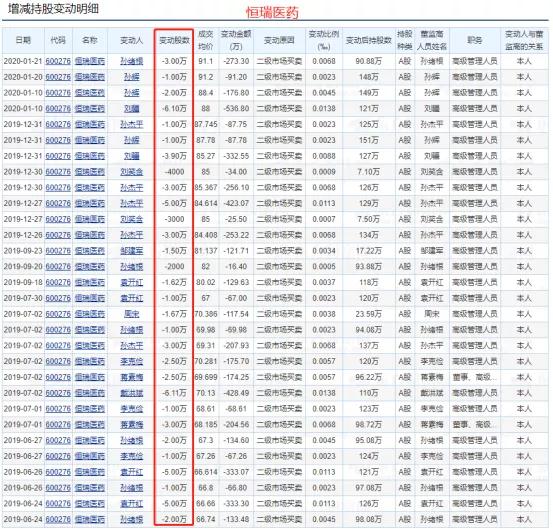This screenshot has width=553, height=529.
Task: Click the 变动金额(万) column header
Action: [236, 40]
